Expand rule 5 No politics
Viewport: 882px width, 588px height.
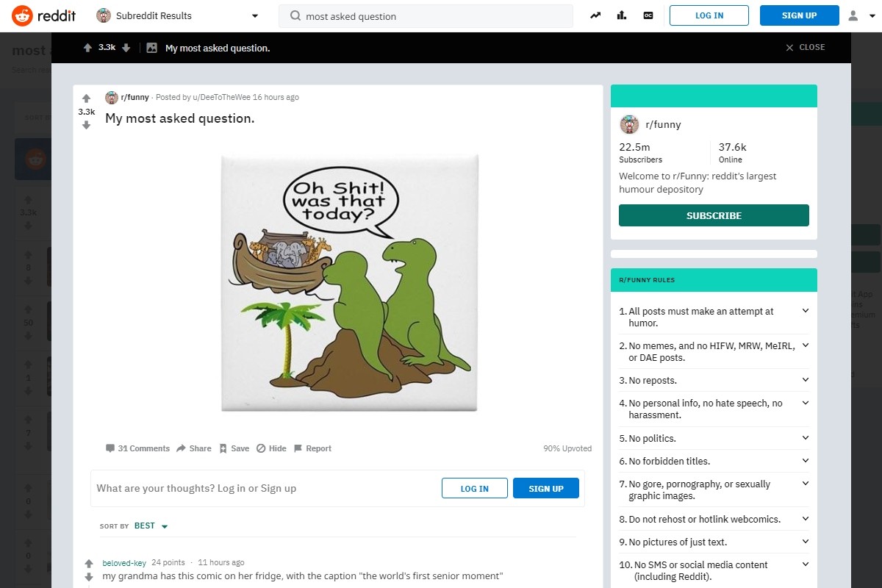point(806,438)
